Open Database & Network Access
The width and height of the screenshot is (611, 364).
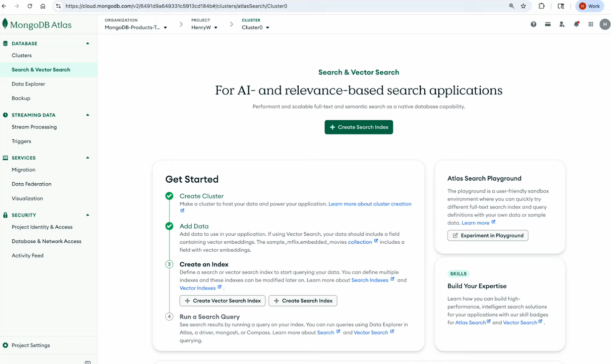coord(47,241)
